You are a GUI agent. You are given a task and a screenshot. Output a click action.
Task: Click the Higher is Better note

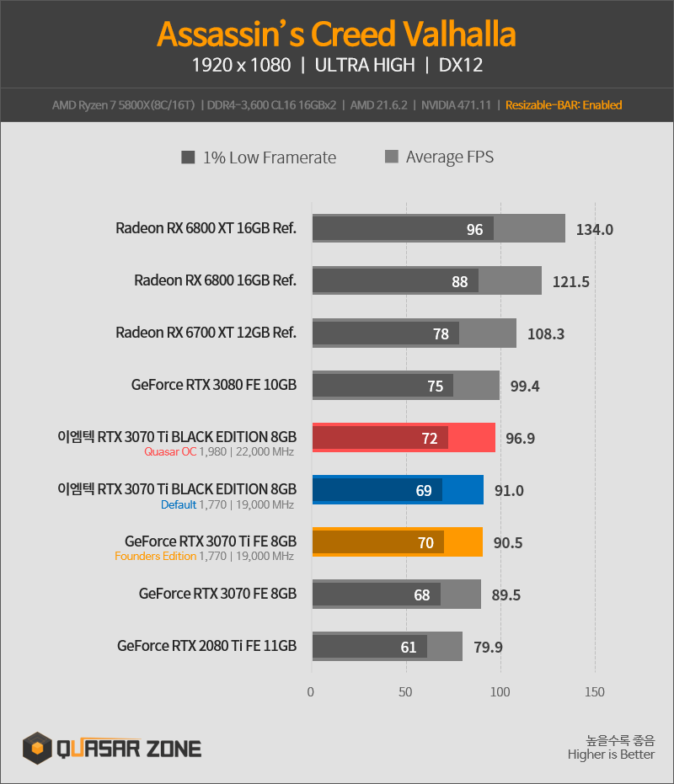pyautogui.click(x=611, y=754)
